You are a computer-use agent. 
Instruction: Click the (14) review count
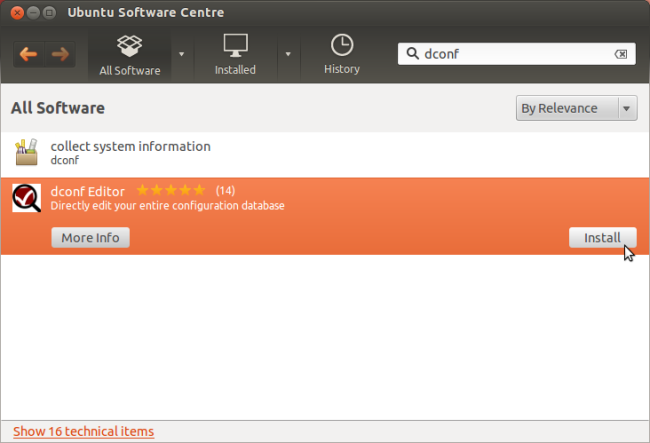[225, 191]
